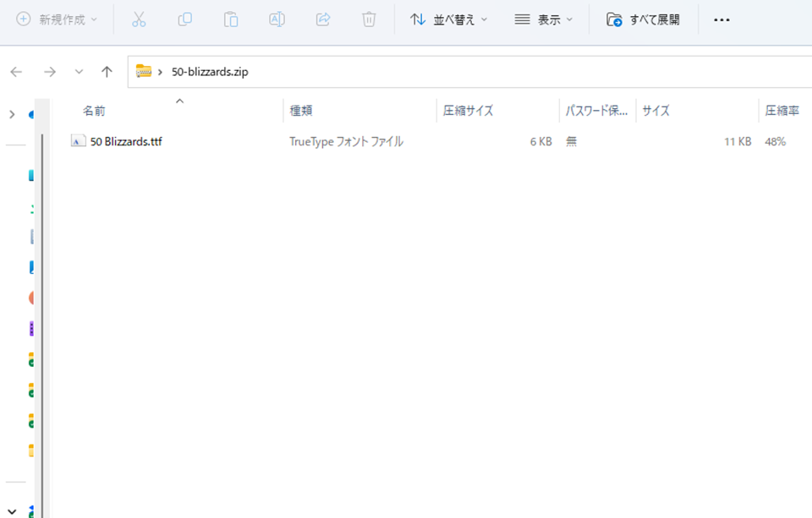Image resolution: width=812 pixels, height=518 pixels.
Task: Expand the top navigation pane tree item
Action: (12, 114)
